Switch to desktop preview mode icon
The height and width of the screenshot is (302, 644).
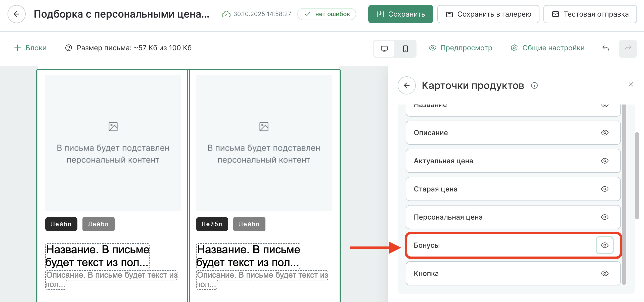tap(384, 48)
